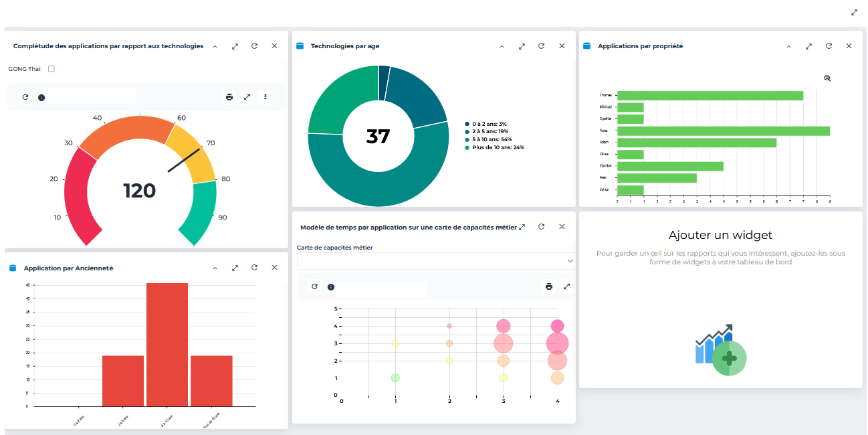
Task: Open the Carte de capacités métier dropdown
Action: click(x=435, y=261)
